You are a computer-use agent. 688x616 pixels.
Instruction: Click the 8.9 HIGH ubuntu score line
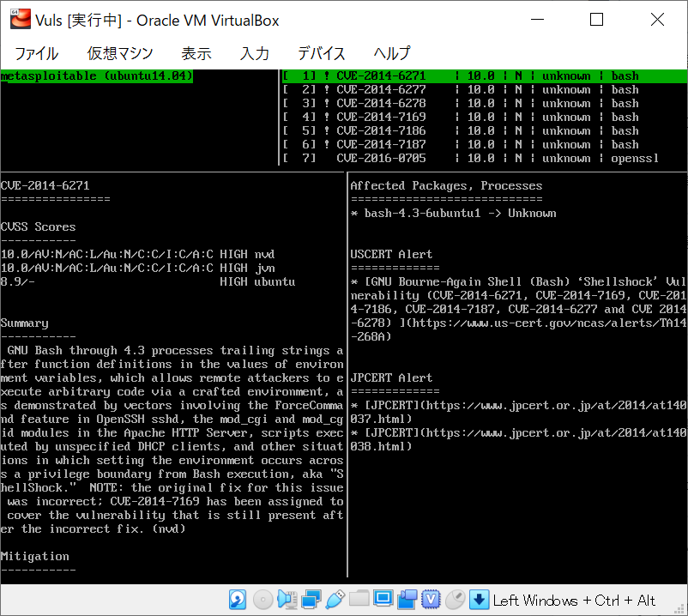point(148,281)
